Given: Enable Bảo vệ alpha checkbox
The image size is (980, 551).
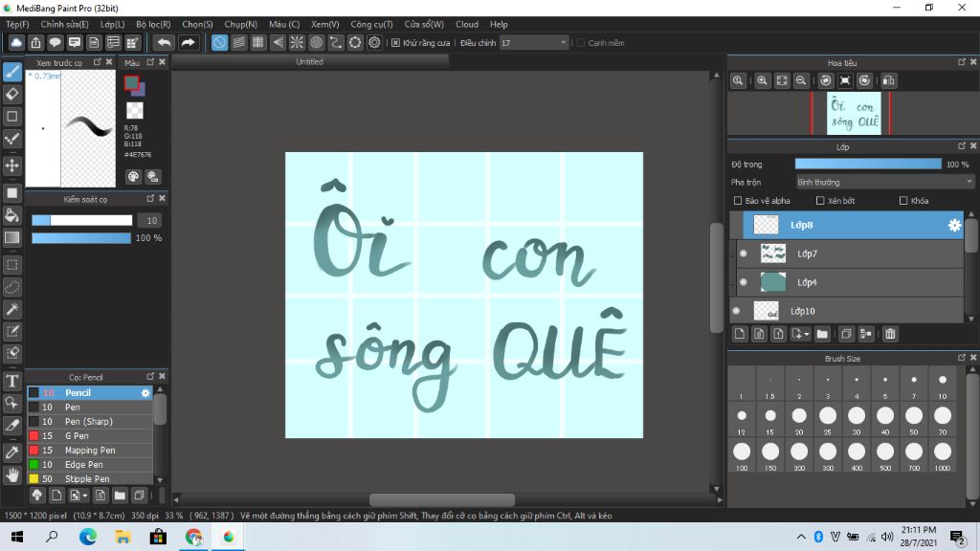Looking at the screenshot, I should (x=738, y=201).
